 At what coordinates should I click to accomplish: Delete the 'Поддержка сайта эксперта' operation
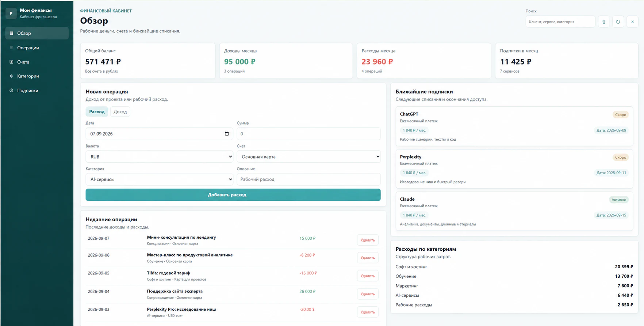[x=368, y=294]
